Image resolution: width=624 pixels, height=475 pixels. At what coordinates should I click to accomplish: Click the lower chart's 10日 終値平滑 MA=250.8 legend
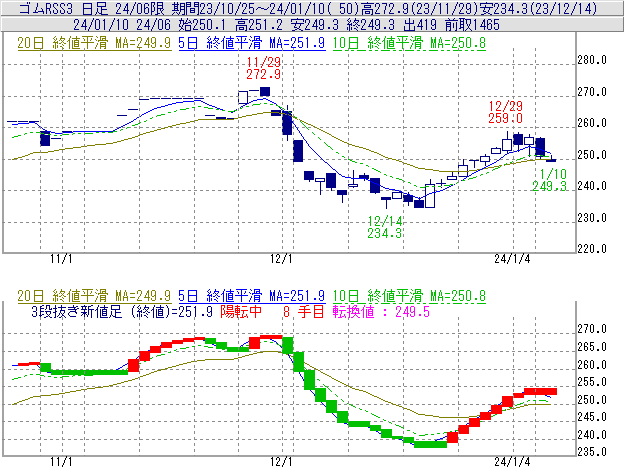(409, 296)
